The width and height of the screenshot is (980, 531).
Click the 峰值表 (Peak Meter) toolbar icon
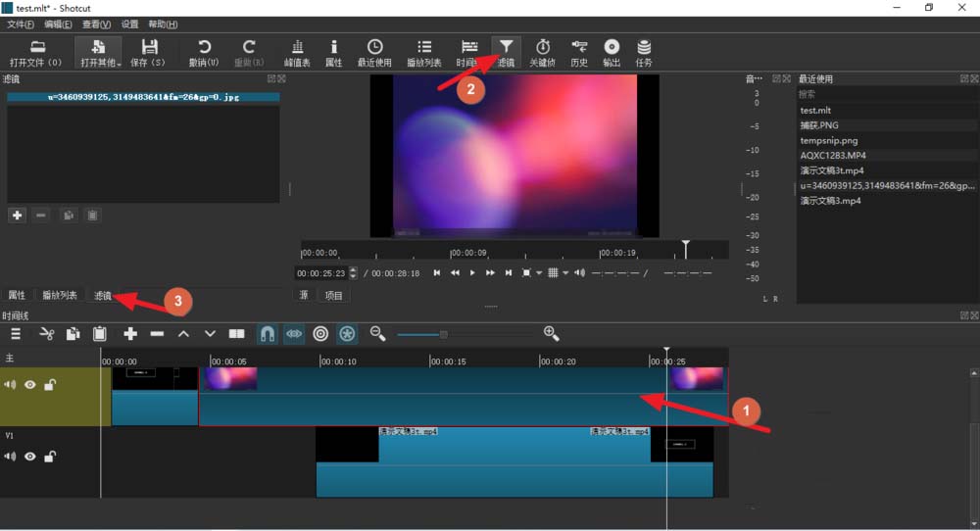click(x=297, y=52)
